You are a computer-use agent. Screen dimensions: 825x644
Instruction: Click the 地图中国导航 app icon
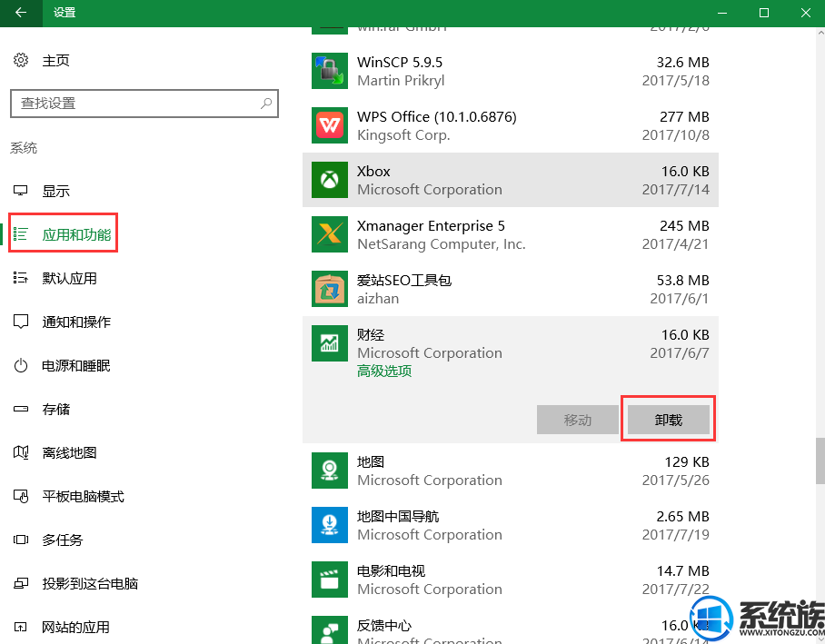(x=330, y=525)
